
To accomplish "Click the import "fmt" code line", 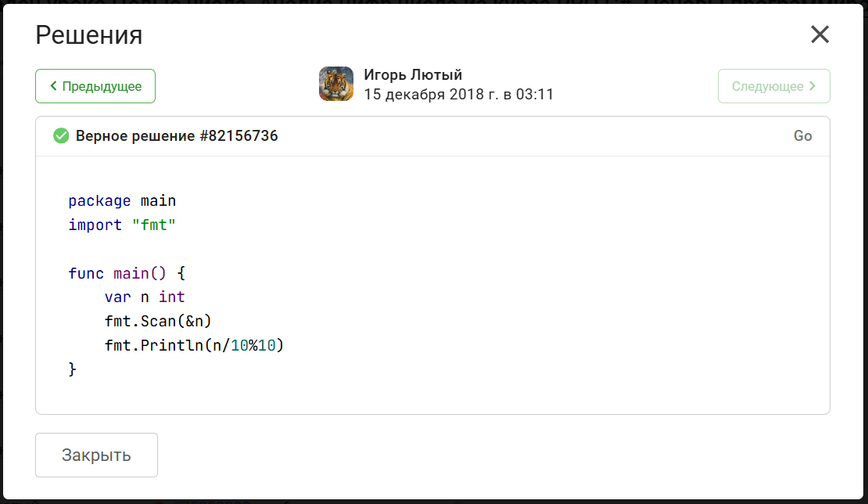I will (122, 225).
